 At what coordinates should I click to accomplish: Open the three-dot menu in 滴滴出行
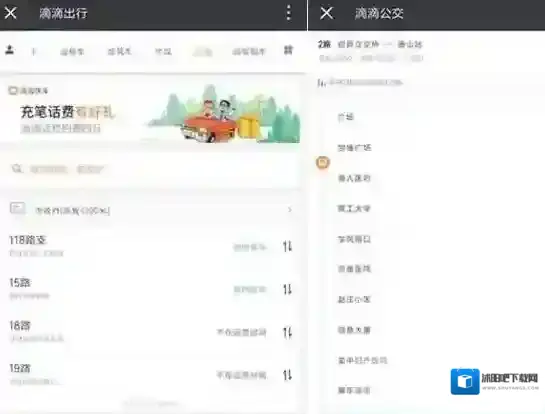288,13
